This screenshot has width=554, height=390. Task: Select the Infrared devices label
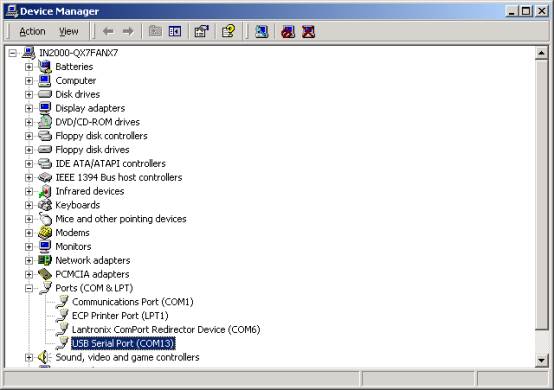tap(90, 191)
